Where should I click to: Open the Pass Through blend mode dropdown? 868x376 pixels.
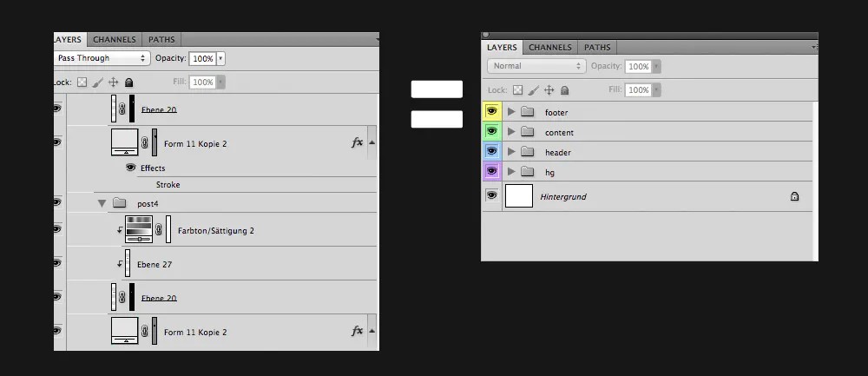pyautogui.click(x=102, y=58)
